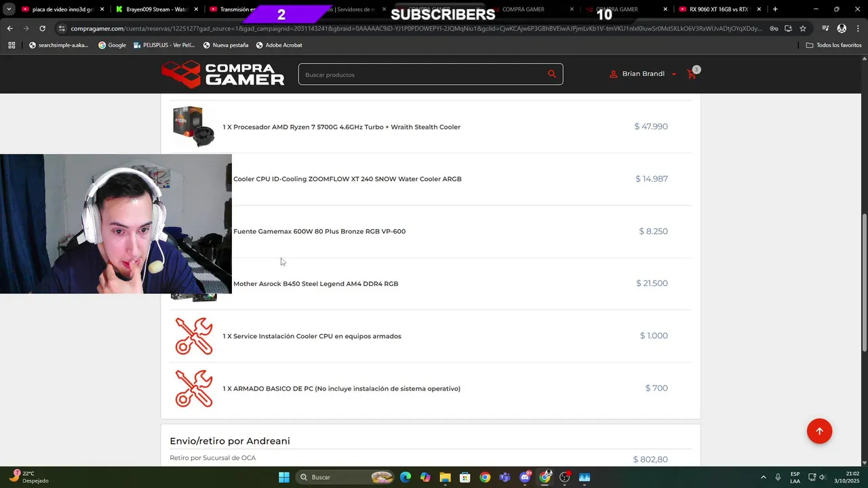Click the microphone icon in system tray
This screenshot has width=868, height=488.
coord(778,477)
